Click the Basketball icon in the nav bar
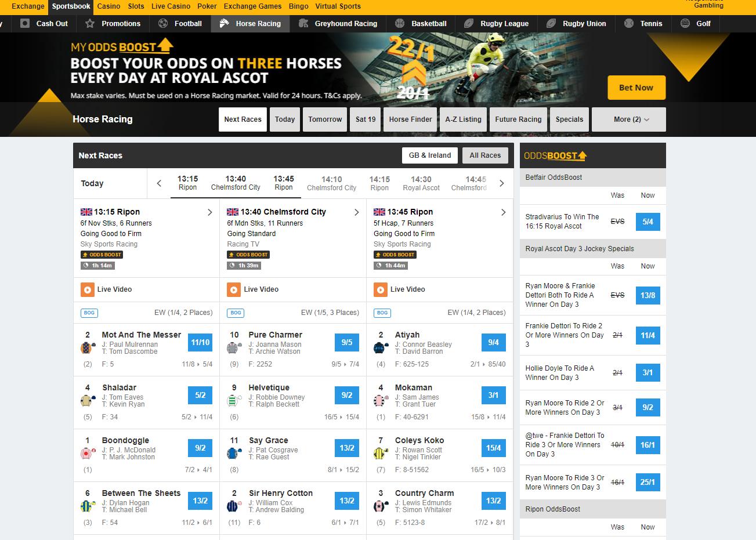Screen dimensions: 756x540 pos(400,24)
